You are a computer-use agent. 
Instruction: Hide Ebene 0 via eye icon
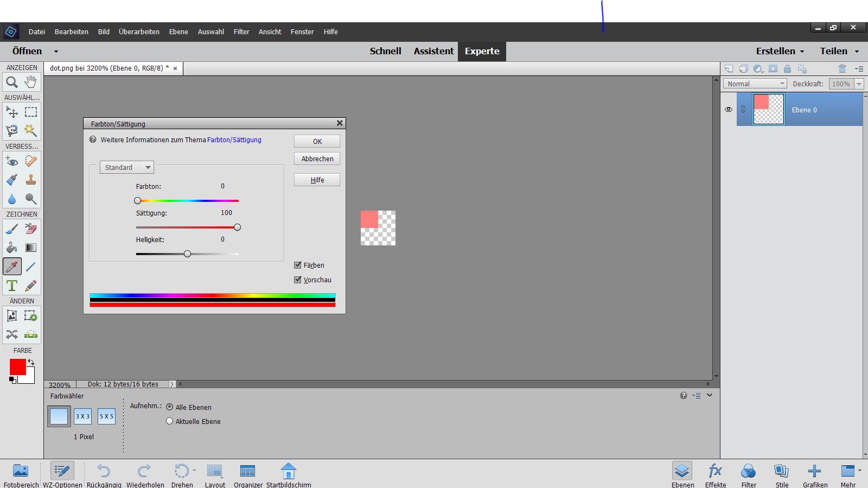pyautogui.click(x=729, y=110)
